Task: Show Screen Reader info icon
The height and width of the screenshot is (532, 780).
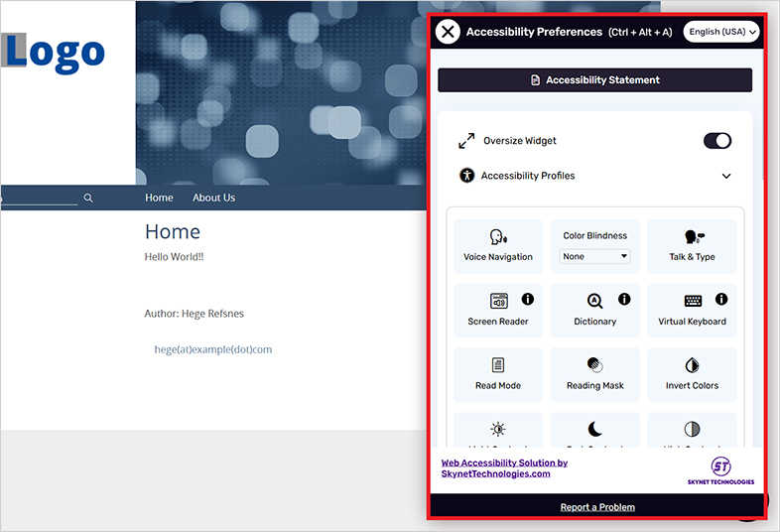Action: pos(527,299)
